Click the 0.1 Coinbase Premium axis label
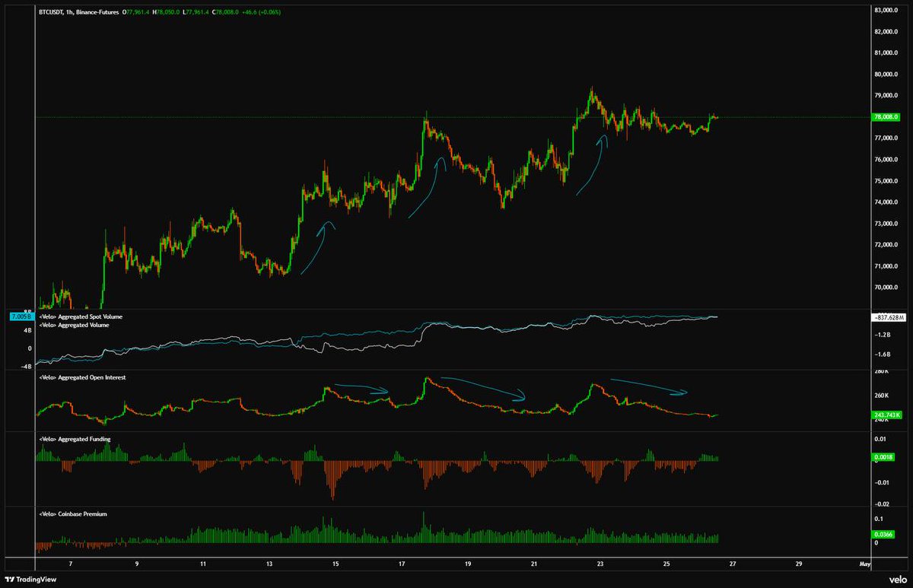 [879, 518]
